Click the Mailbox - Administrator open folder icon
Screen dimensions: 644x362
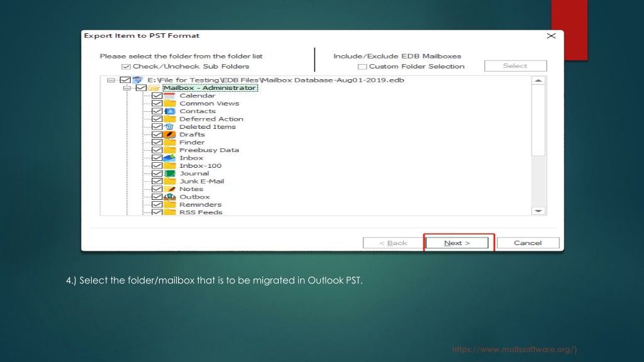(x=153, y=88)
